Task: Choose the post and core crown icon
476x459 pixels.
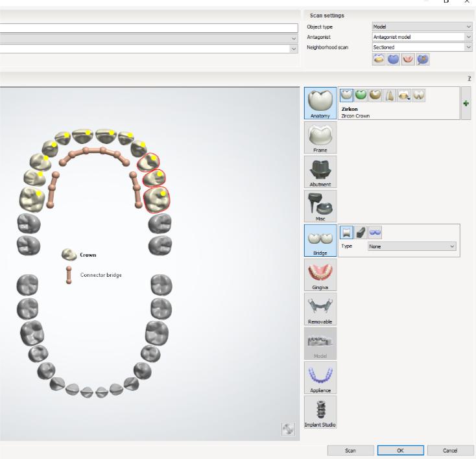Action: [x=419, y=95]
